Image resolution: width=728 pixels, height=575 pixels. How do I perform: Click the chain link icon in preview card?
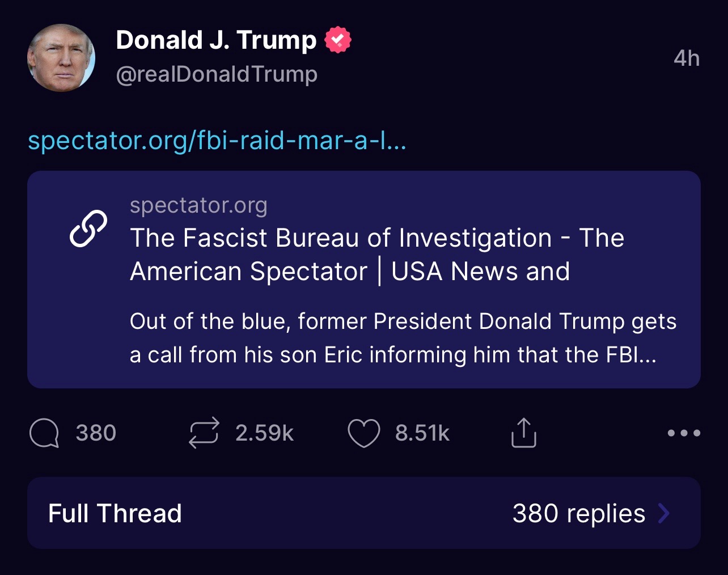point(88,229)
